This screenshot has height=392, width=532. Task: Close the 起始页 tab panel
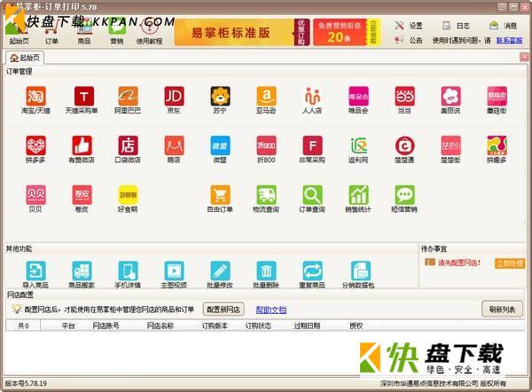[x=524, y=57]
